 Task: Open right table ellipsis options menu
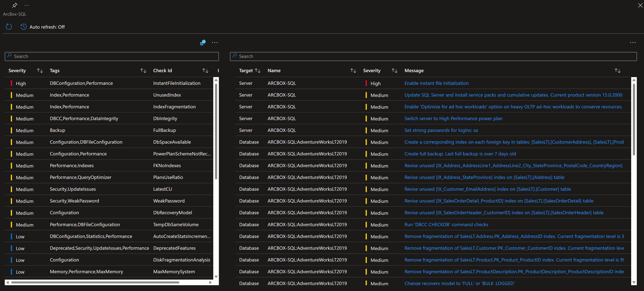coord(633,42)
